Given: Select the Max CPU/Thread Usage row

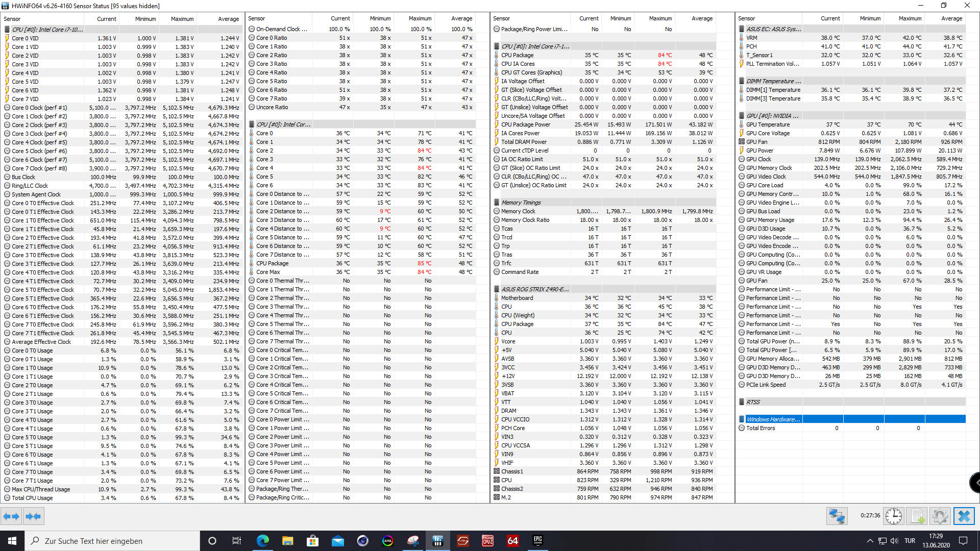Looking at the screenshot, I should [121, 489].
